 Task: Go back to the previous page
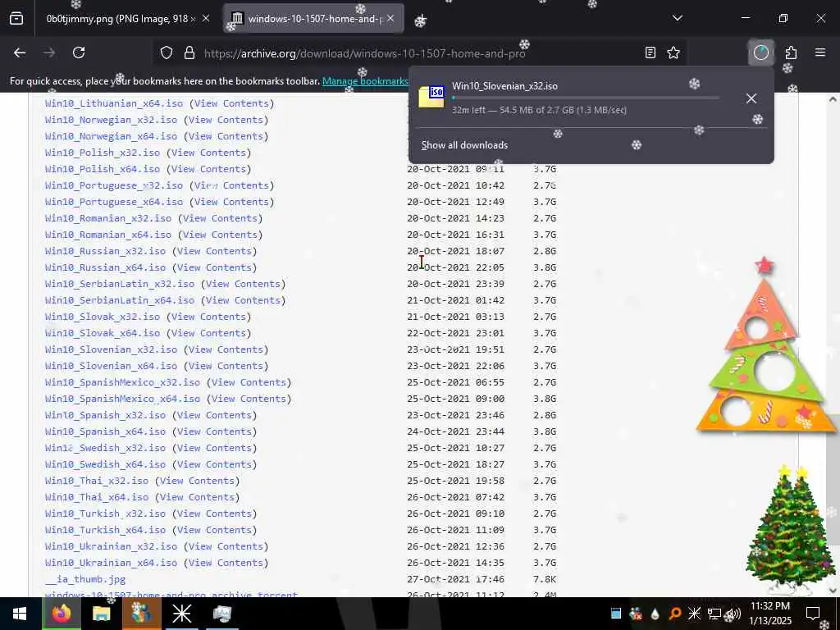click(20, 52)
